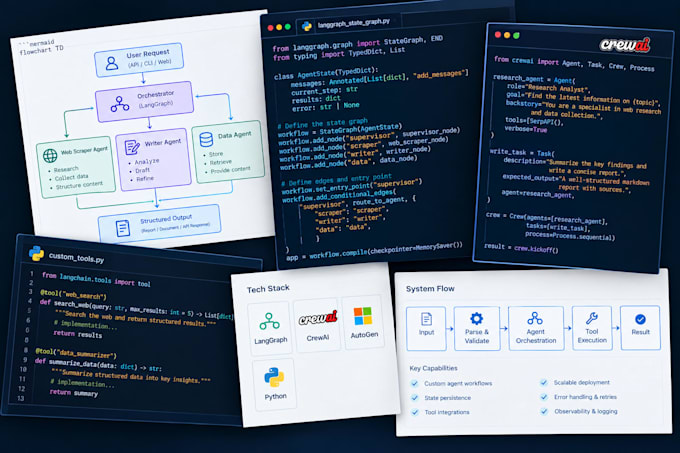Click the red dot in langgraph window
The image size is (680, 453).
(x=271, y=28)
